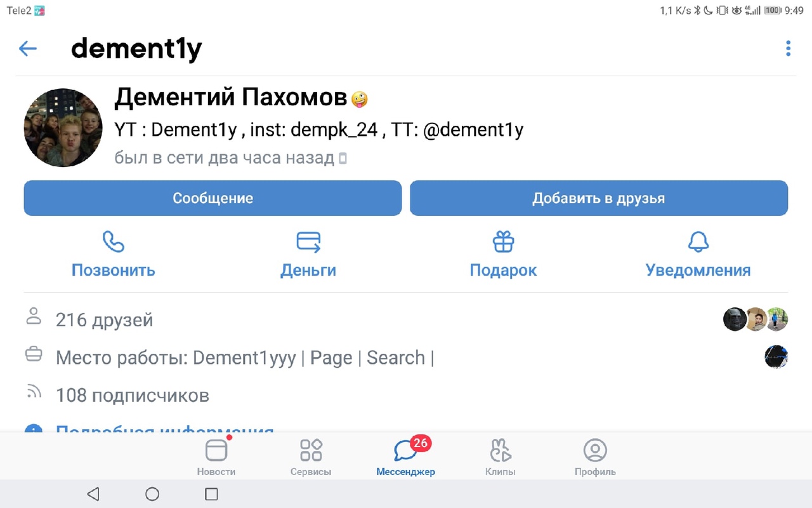Viewport: 812px width, 508px height.
Task: Tap the Уведомления bell icon
Action: 698,242
